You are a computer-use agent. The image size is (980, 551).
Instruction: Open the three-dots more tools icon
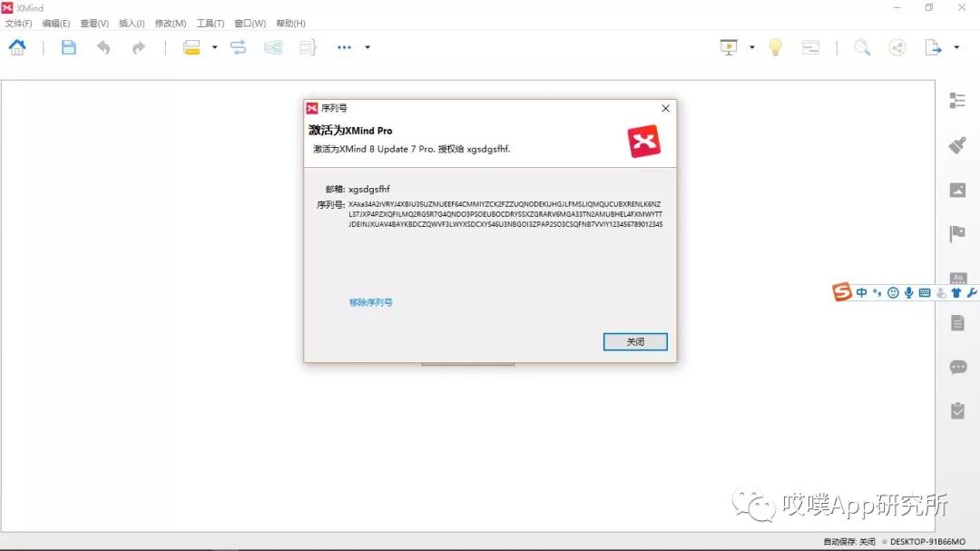345,47
